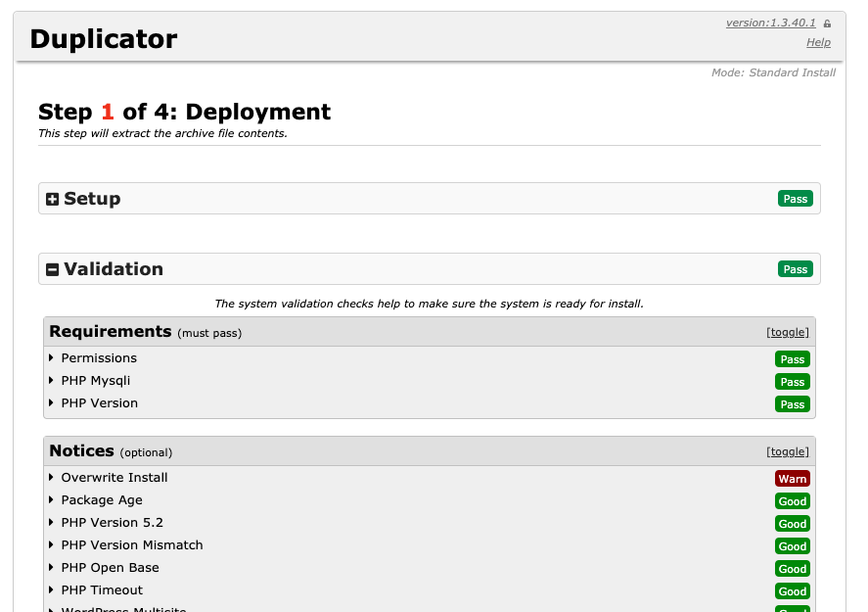
Task: Click the lock icon beside version number
Action: tap(827, 24)
